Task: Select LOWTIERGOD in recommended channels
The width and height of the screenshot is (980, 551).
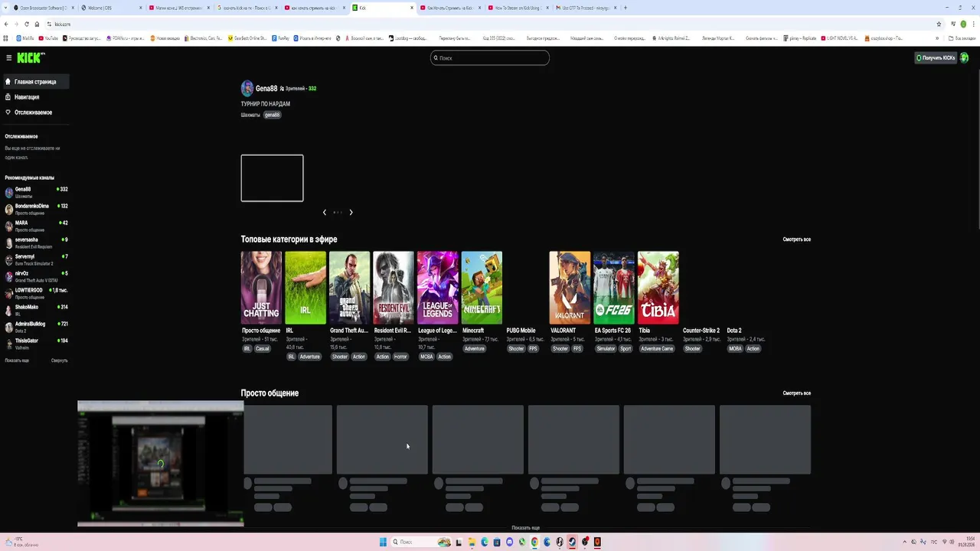Action: click(x=36, y=293)
